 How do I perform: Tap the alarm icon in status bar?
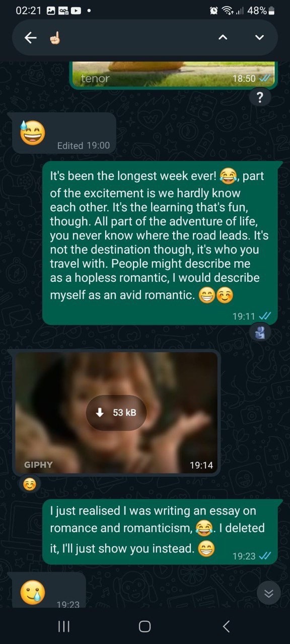tap(213, 11)
